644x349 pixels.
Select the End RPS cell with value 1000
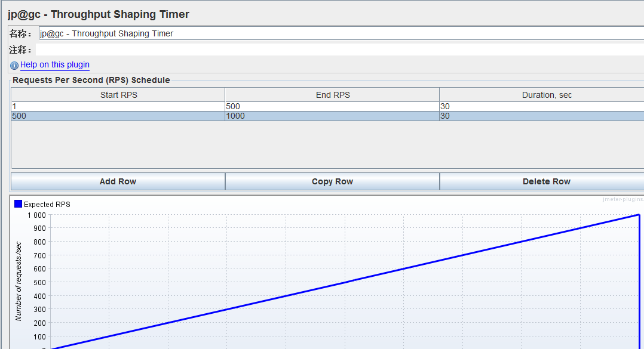tap(332, 116)
